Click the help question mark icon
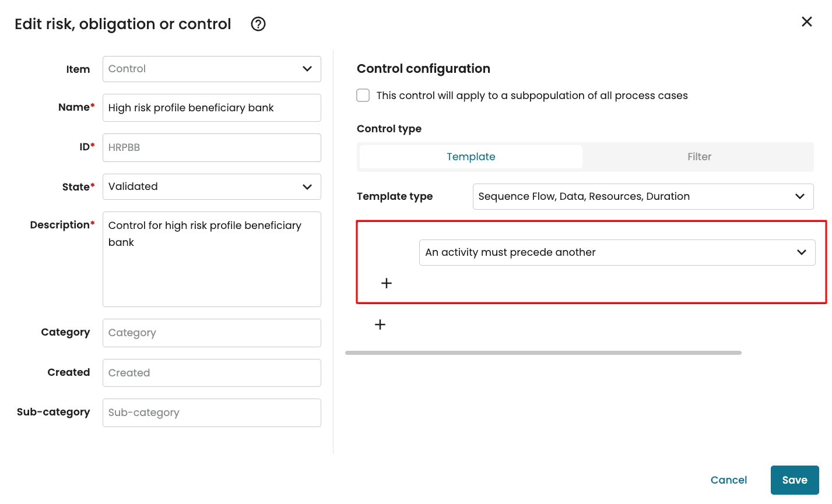The width and height of the screenshot is (832, 504). 258,24
